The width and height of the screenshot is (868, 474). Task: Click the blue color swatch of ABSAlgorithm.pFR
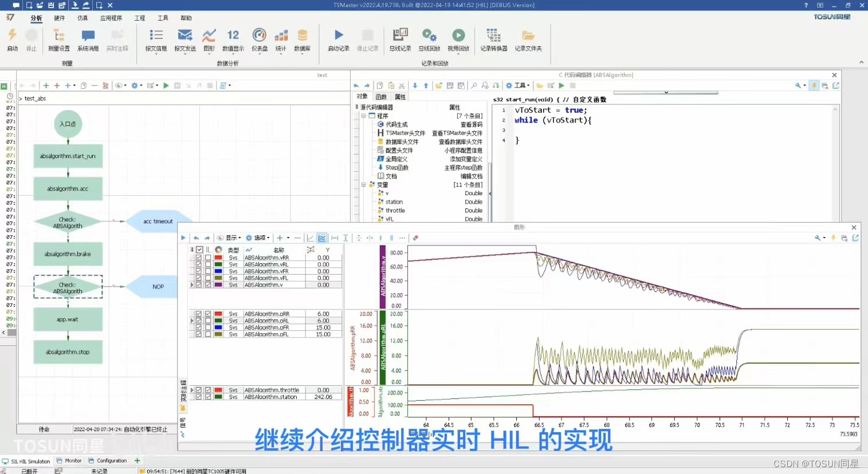[218, 327]
